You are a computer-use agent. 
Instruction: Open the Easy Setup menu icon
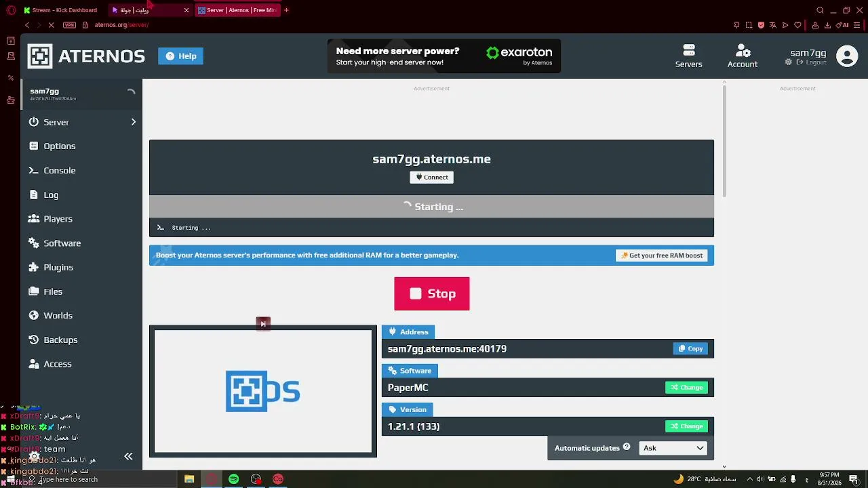[x=857, y=25]
